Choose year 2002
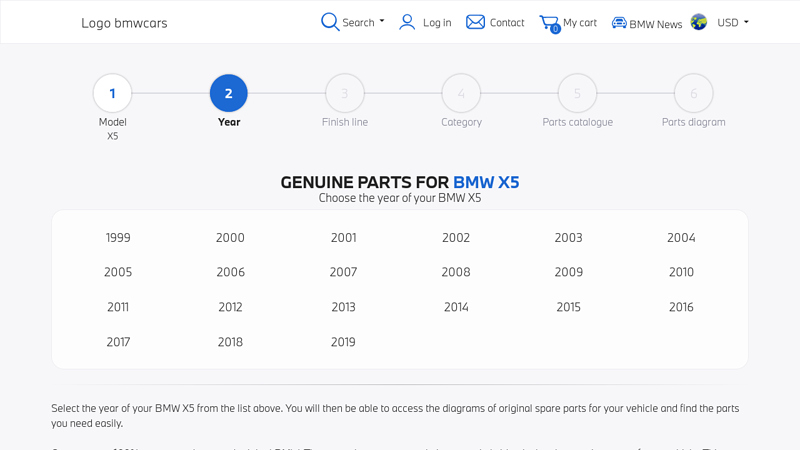The width and height of the screenshot is (800, 450). point(456,237)
